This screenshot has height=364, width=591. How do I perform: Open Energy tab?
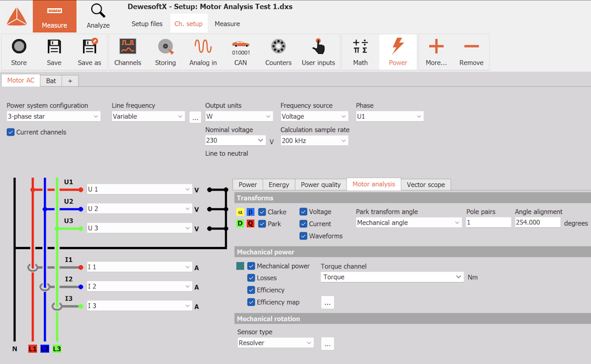tap(279, 185)
